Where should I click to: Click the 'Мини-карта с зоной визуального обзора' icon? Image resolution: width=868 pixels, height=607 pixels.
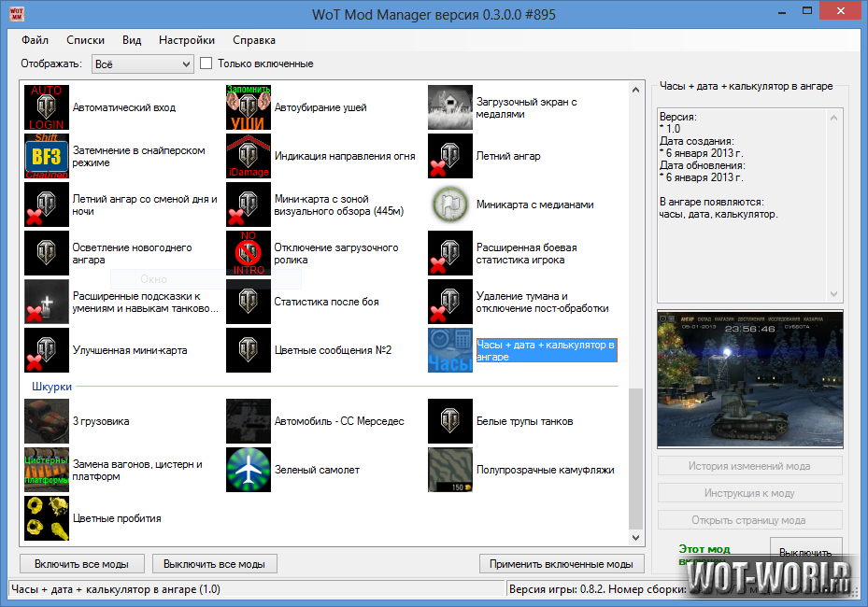(249, 205)
